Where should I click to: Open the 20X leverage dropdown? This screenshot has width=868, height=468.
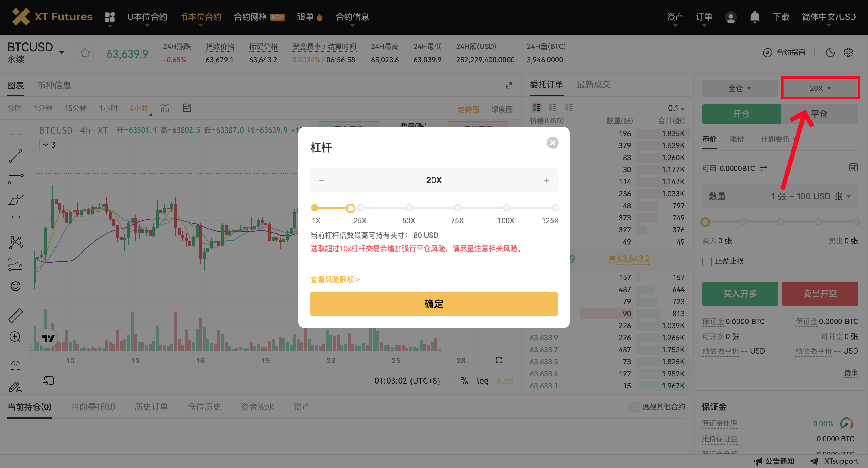tap(820, 88)
